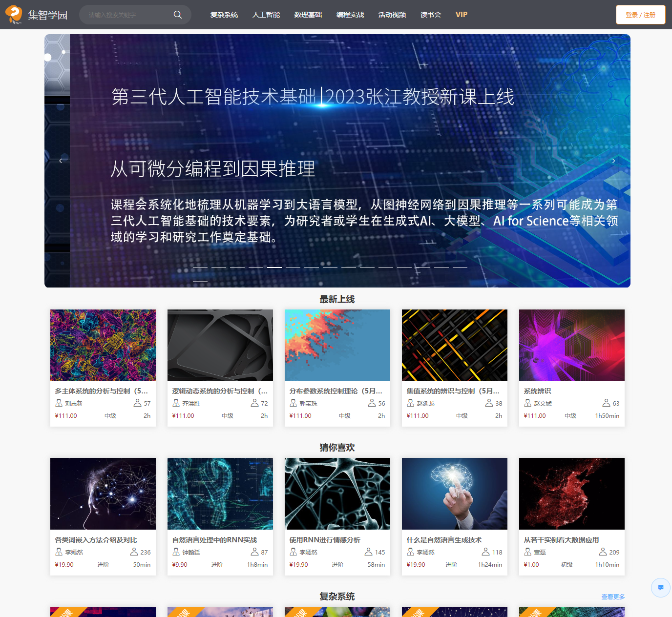Click 查看更多 link in 复杂系统 section
672x617 pixels.
(613, 597)
